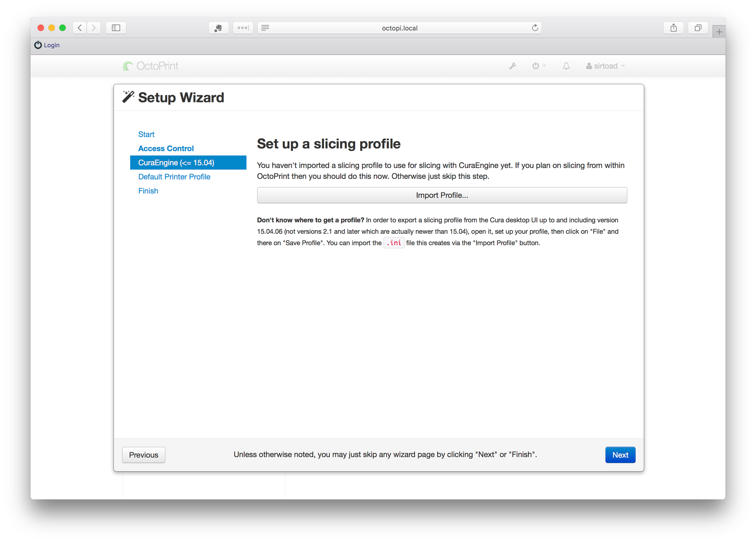Screen dimensions: 756x543
Task: Click the Import Profile button
Action: pos(442,195)
